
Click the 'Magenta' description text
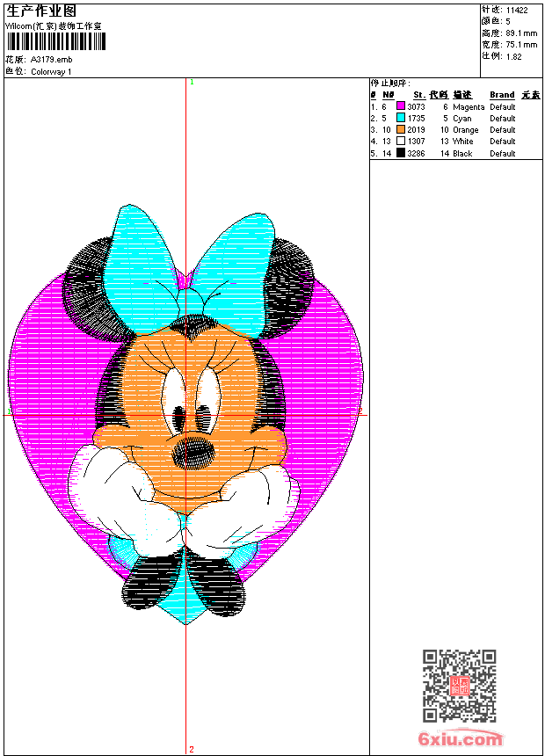(469, 107)
